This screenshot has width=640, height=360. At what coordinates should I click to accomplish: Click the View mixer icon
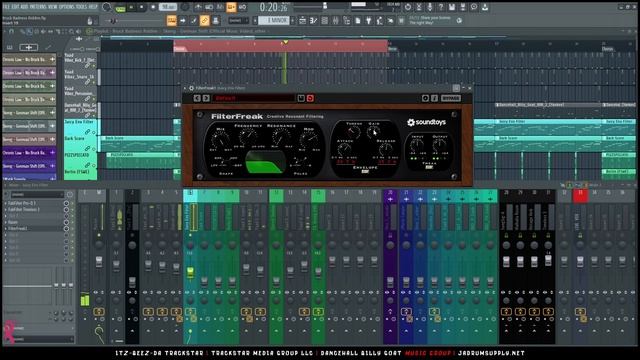(336, 20)
